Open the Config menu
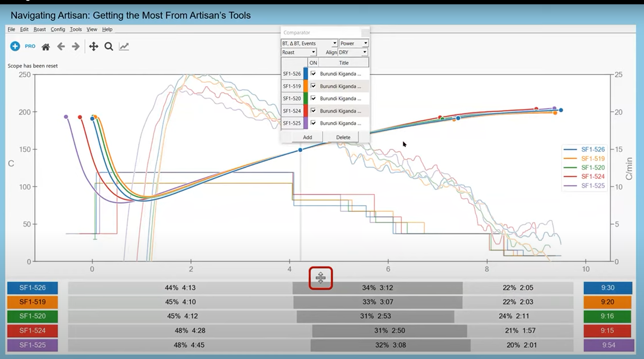Screen dimensions: 644x359 pyautogui.click(x=57, y=29)
